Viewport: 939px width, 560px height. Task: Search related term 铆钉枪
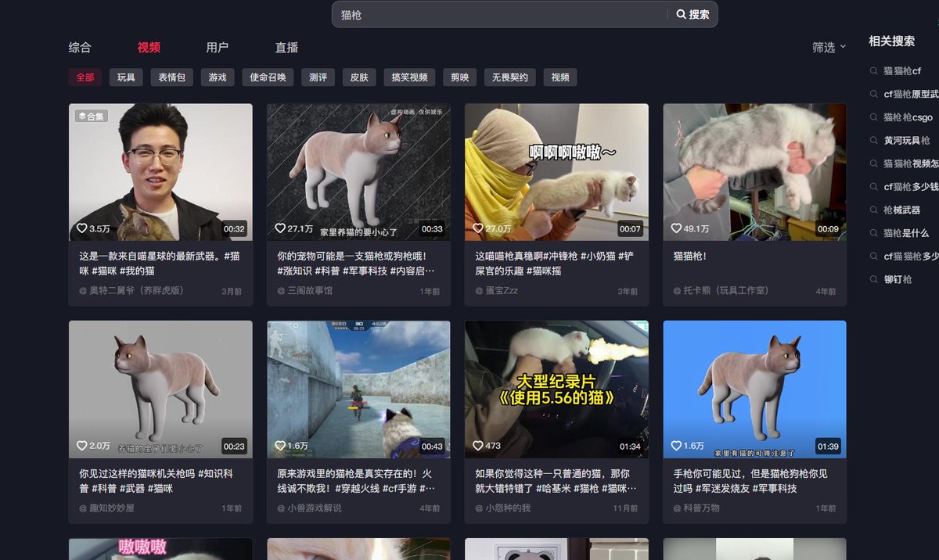pyautogui.click(x=898, y=279)
